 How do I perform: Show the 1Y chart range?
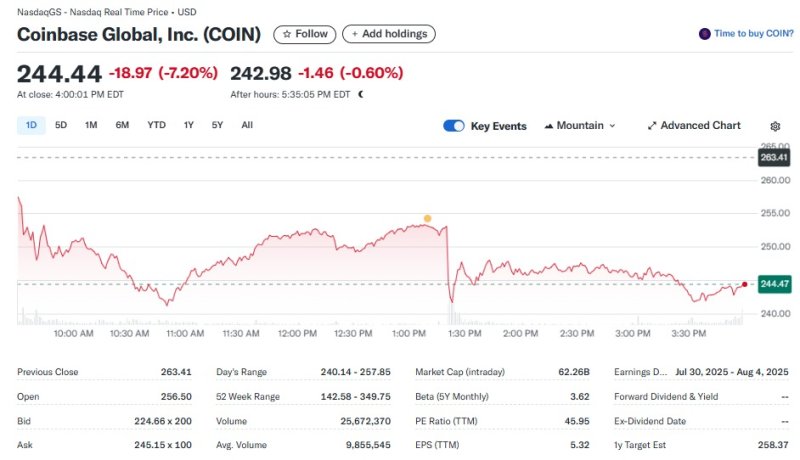(x=188, y=125)
